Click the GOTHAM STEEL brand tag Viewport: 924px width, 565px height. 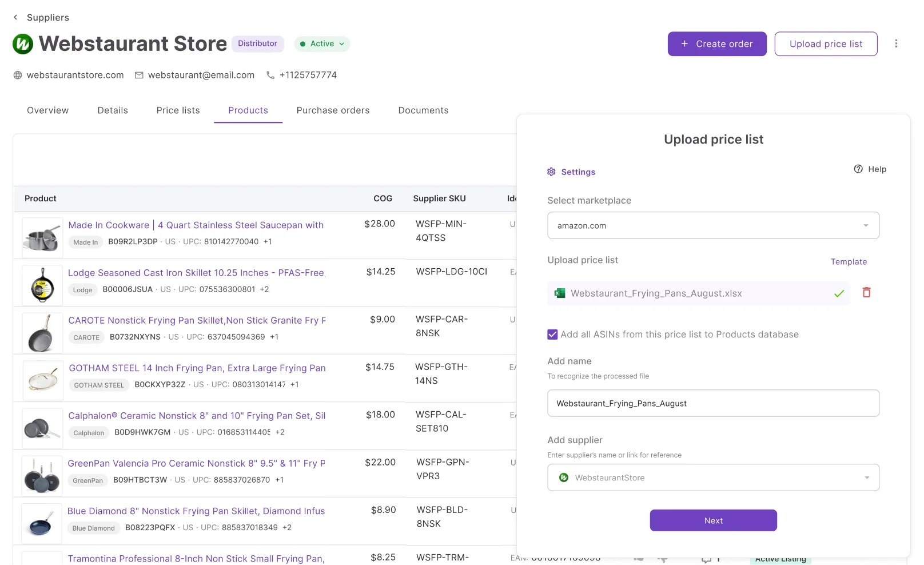coord(99,385)
